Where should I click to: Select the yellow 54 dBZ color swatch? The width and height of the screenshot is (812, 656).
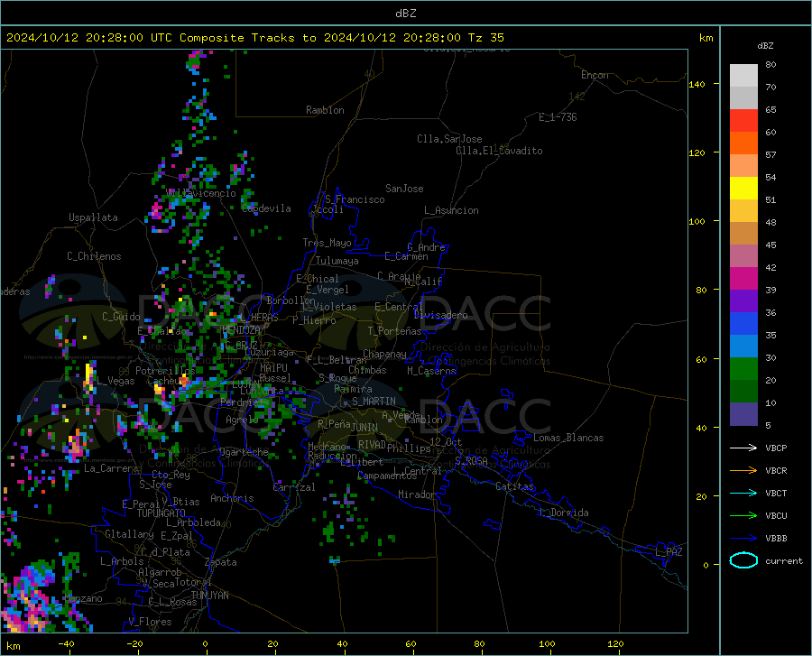click(743, 189)
